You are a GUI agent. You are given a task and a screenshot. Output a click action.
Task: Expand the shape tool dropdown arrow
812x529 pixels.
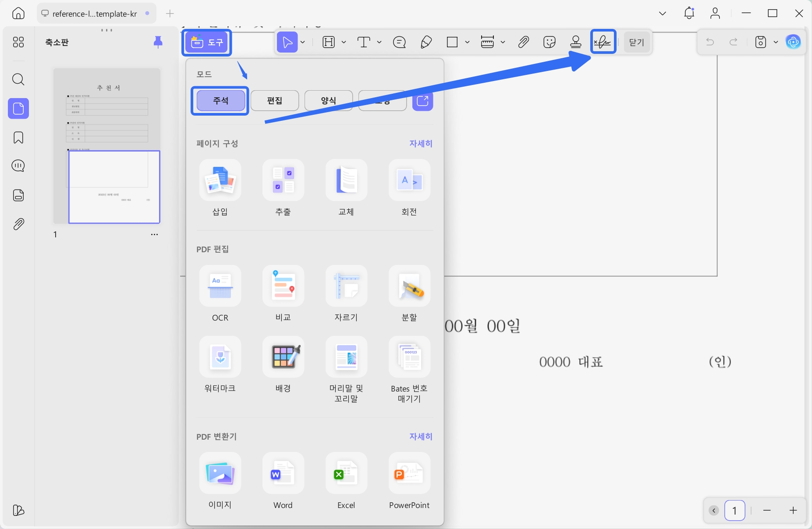468,42
